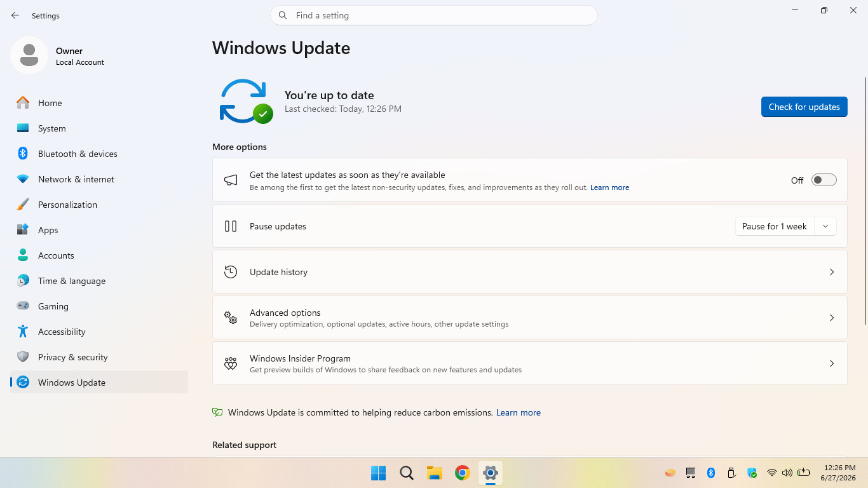Open the Accounts page in sidebar
Screen dimensions: 868x488
pos(99,255)
